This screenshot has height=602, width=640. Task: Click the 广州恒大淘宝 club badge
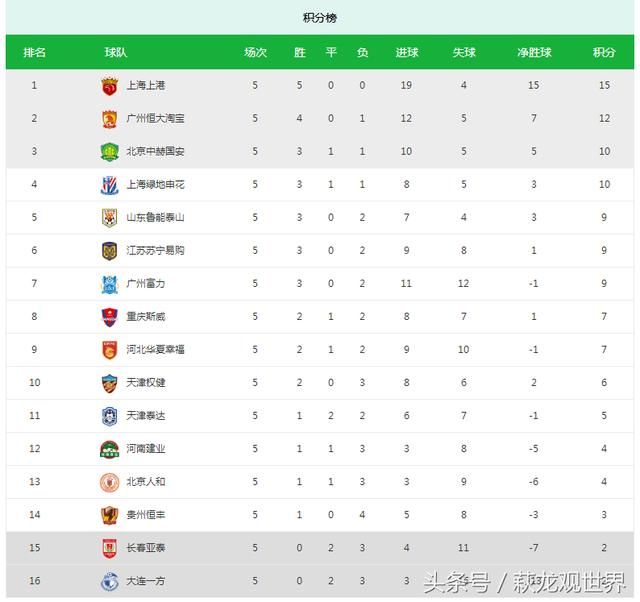pyautogui.click(x=109, y=119)
